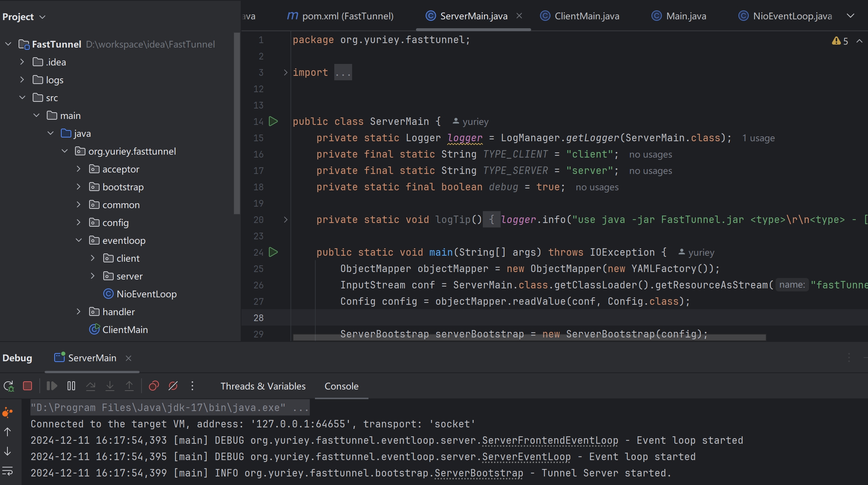This screenshot has width=868, height=485.
Task: Click the Rerun ServerMain debug icon
Action: (x=9, y=386)
